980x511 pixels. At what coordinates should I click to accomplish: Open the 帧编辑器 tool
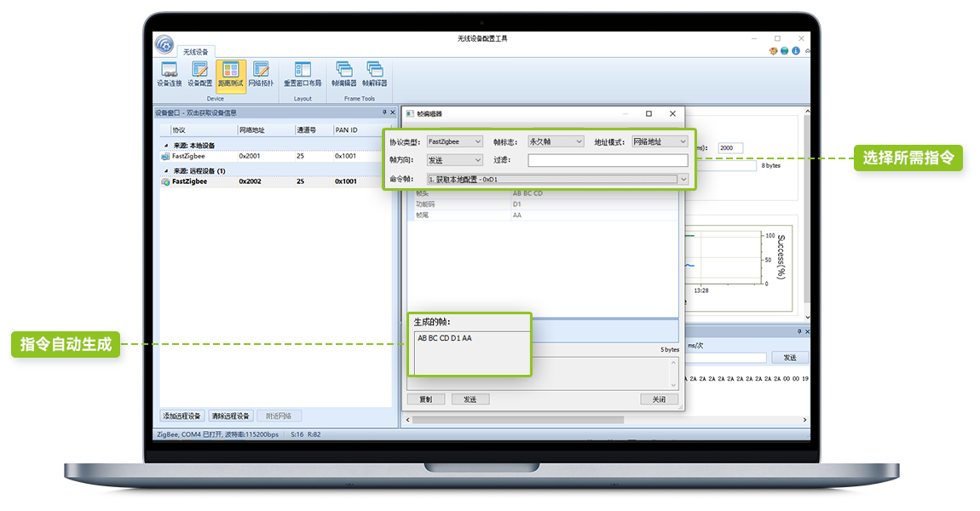pos(343,74)
